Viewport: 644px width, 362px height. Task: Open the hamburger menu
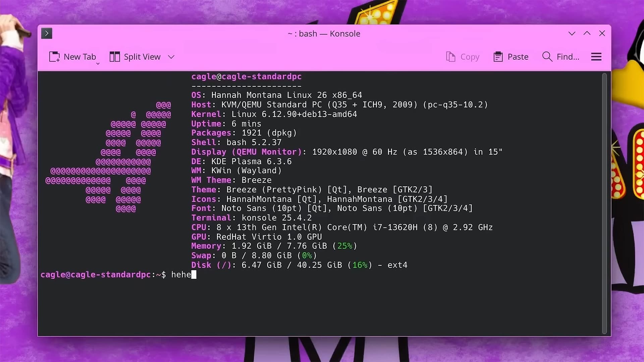point(596,57)
